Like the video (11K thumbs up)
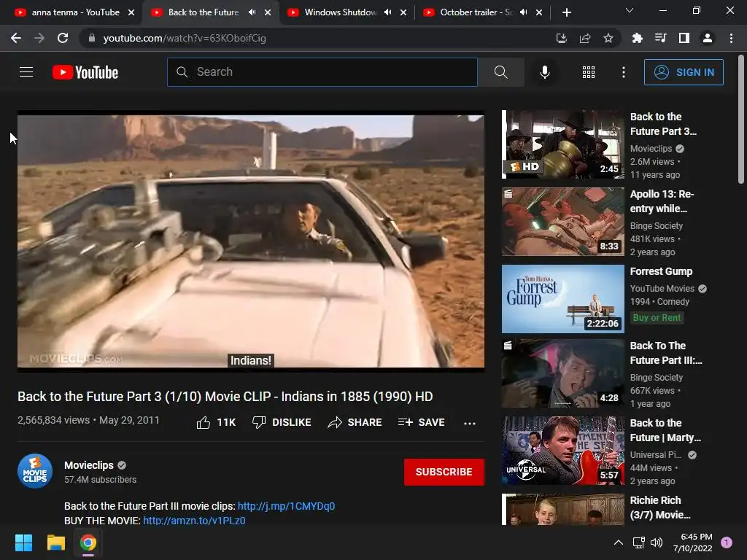The width and height of the screenshot is (747, 560). coord(216,422)
